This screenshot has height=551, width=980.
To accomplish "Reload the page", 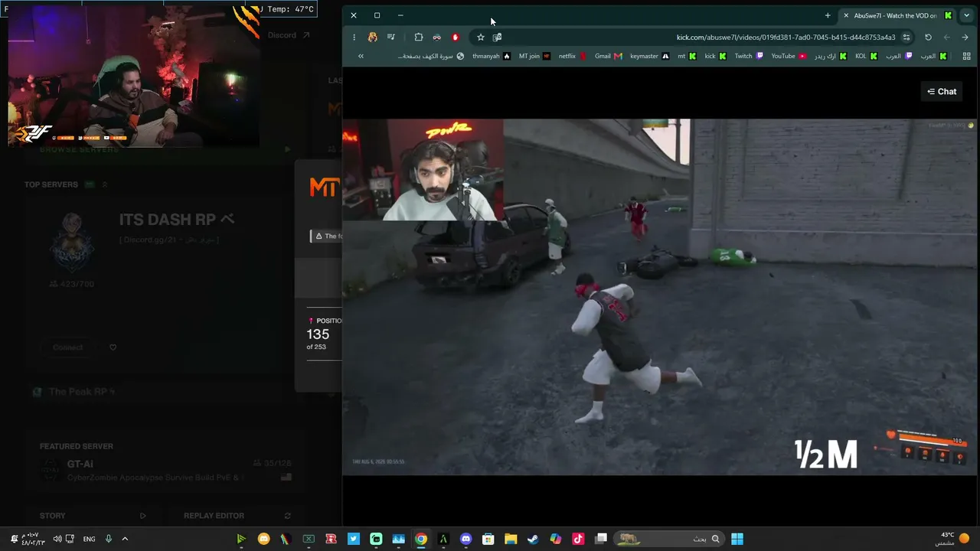I will pos(928,37).
